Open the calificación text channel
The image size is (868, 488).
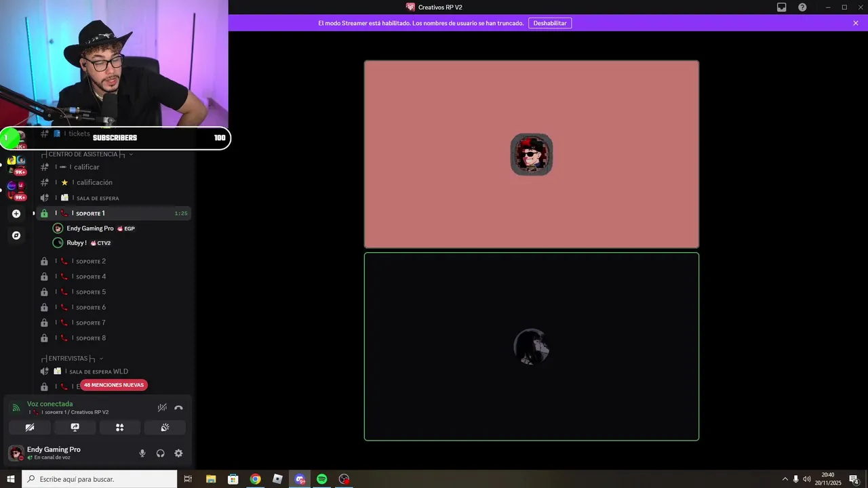coord(113,182)
